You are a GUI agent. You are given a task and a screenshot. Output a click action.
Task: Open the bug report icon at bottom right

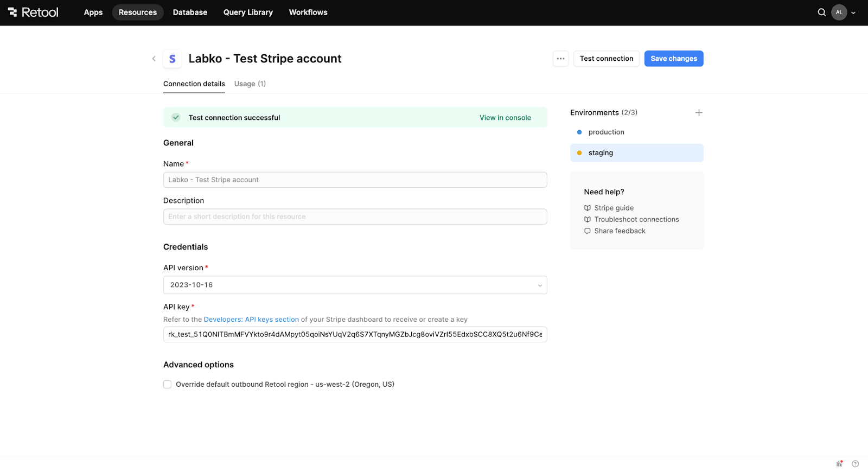(839, 464)
